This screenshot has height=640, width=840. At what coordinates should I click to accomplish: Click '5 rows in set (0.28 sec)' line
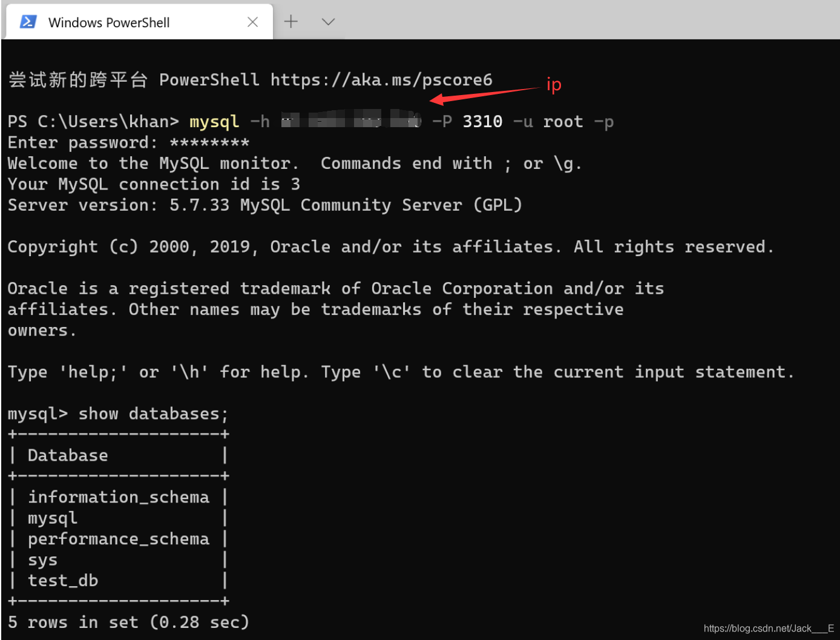(x=128, y=622)
